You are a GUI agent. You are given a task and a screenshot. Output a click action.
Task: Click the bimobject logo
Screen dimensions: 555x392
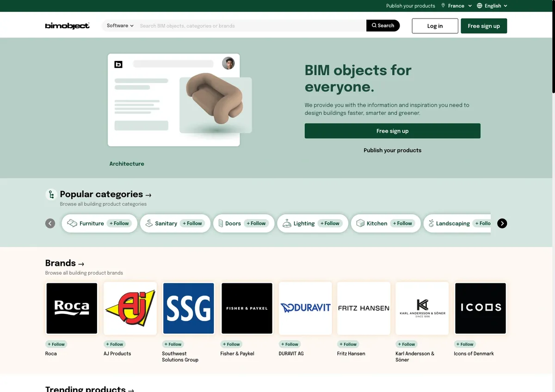pos(68,26)
